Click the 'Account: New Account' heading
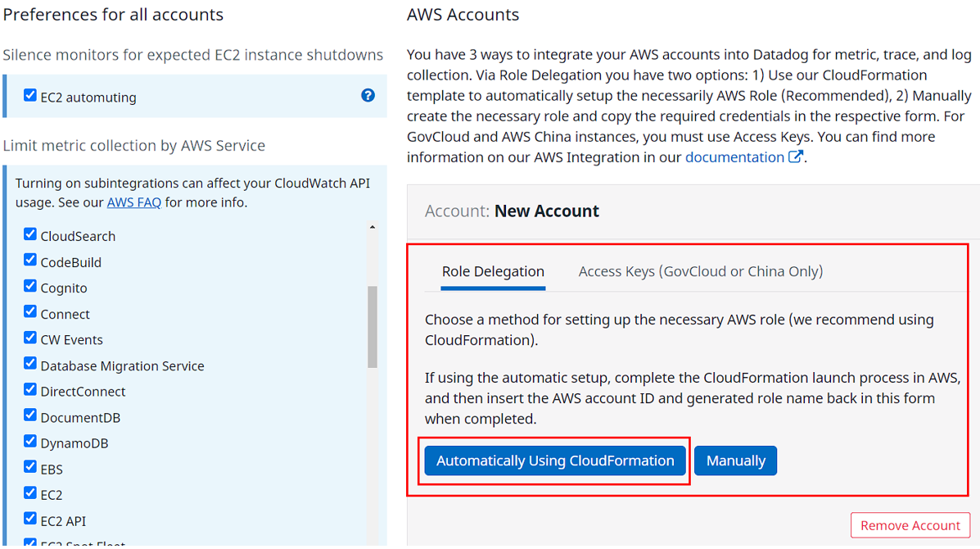Image resolution: width=980 pixels, height=549 pixels. 512,211
